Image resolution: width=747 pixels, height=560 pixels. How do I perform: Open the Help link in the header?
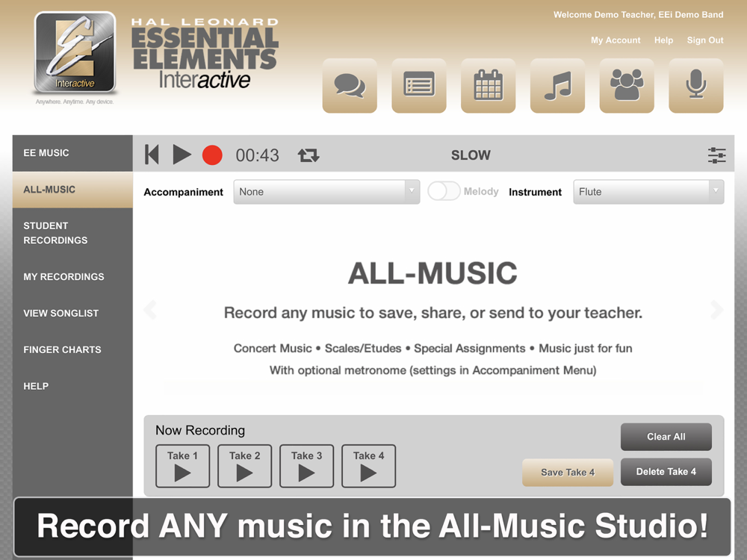tap(663, 40)
